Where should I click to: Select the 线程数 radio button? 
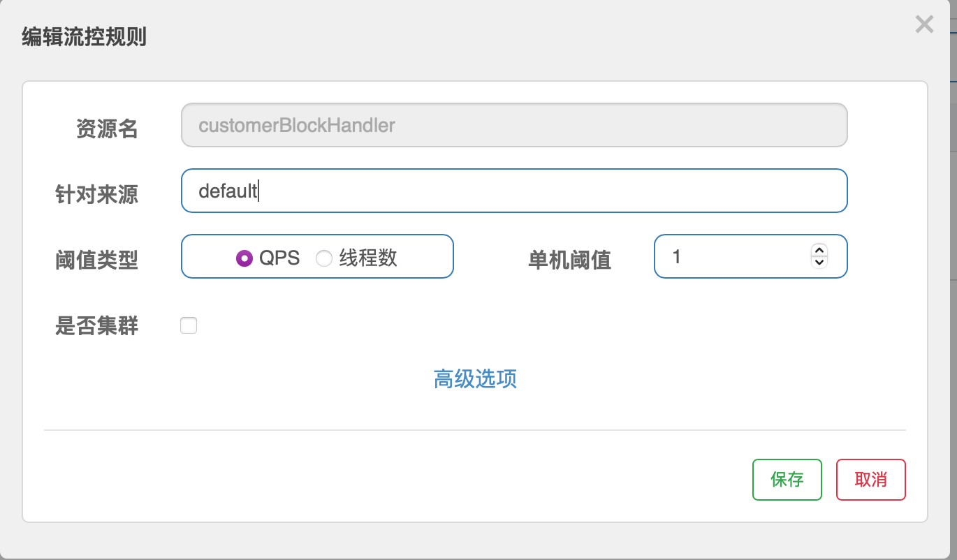click(324, 258)
